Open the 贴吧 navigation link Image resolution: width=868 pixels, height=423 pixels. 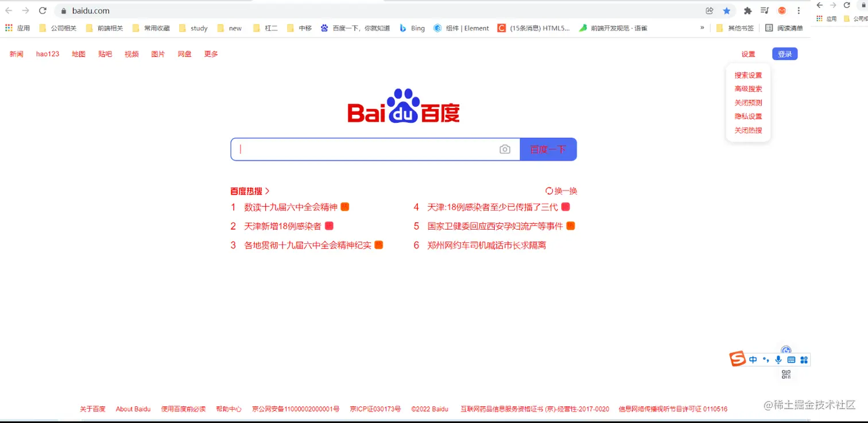[x=105, y=54]
